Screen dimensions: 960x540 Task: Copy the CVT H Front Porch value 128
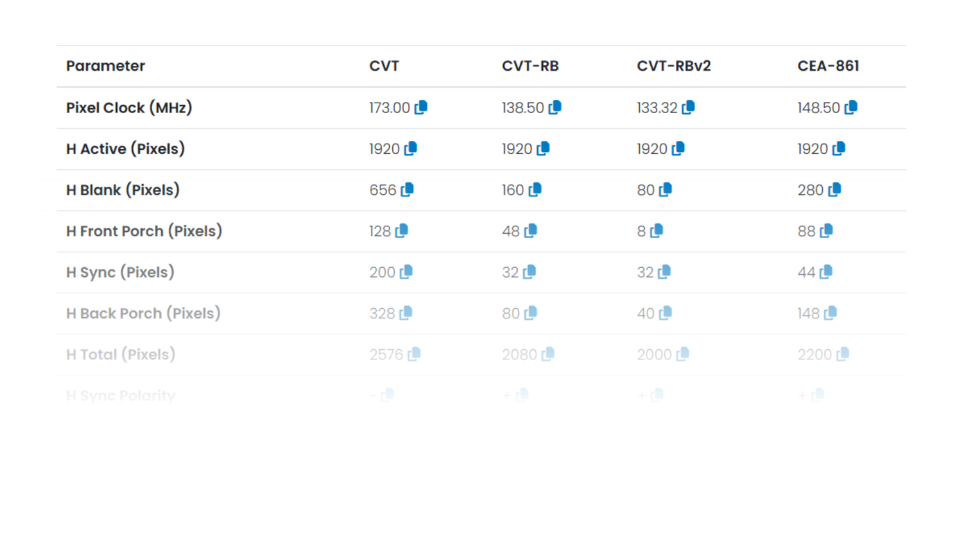click(402, 230)
